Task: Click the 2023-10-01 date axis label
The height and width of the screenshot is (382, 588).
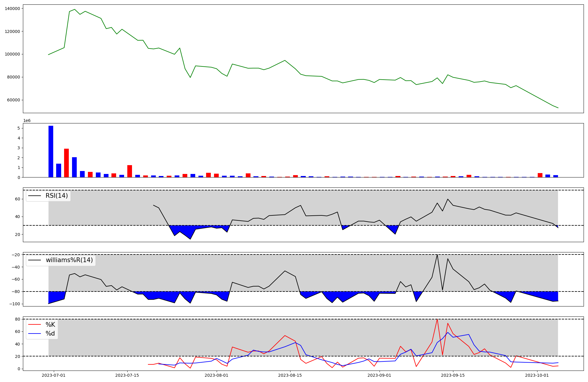Action: pyautogui.click(x=537, y=375)
